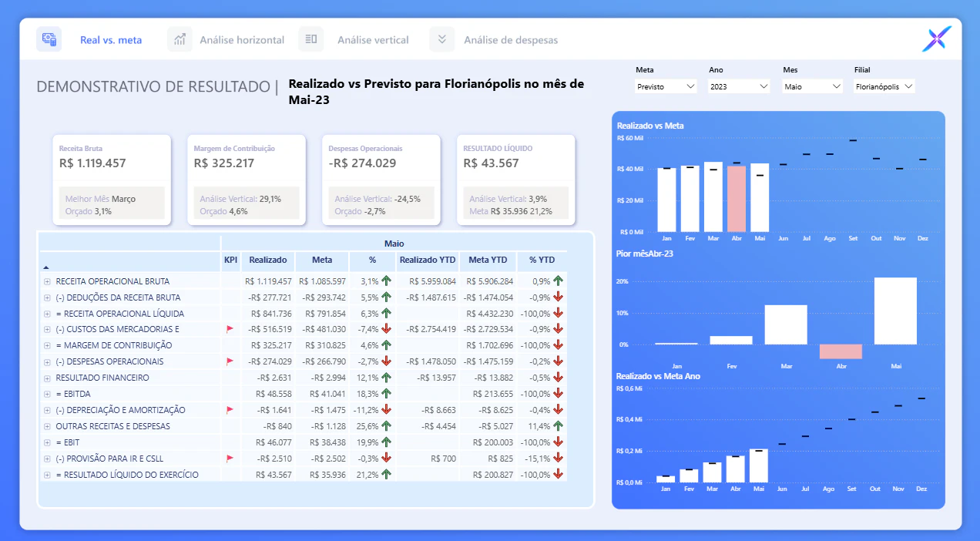
Task: Click pink Abr bar in Realizado vs Meta
Action: coord(737,199)
